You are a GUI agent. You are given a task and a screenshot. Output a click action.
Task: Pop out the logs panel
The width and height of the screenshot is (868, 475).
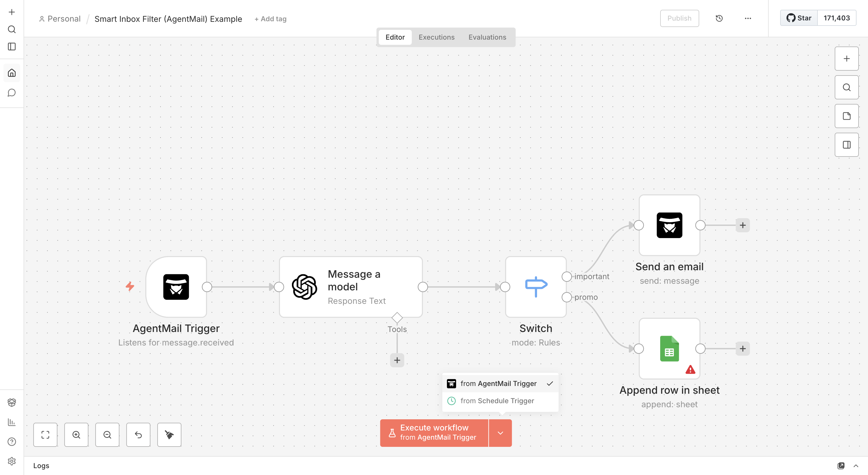(x=841, y=466)
